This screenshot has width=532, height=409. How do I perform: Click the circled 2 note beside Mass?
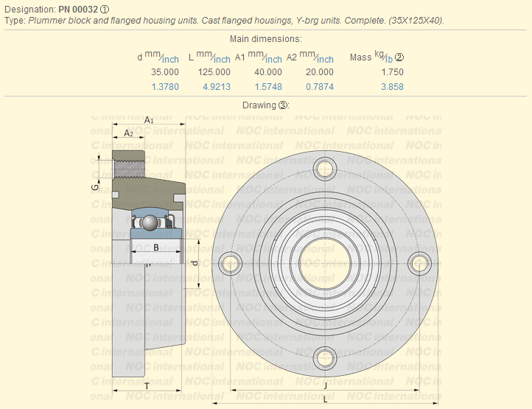(x=399, y=57)
